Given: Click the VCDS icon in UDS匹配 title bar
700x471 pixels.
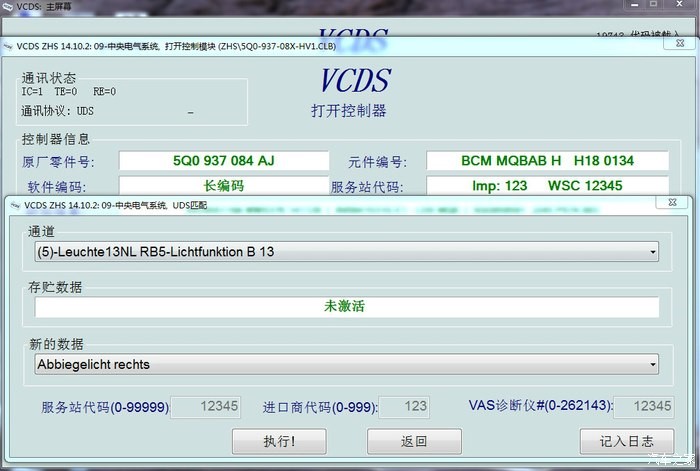Looking at the screenshot, I should [x=16, y=205].
